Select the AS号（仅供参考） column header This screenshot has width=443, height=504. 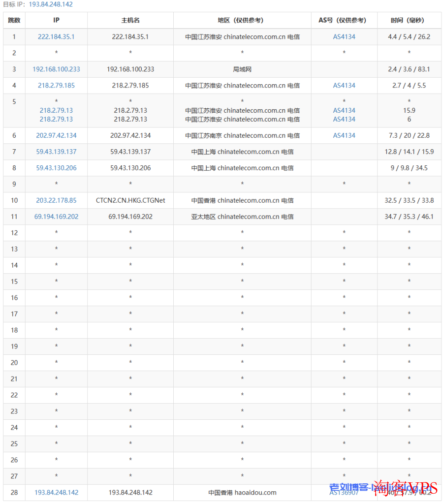pos(344,20)
